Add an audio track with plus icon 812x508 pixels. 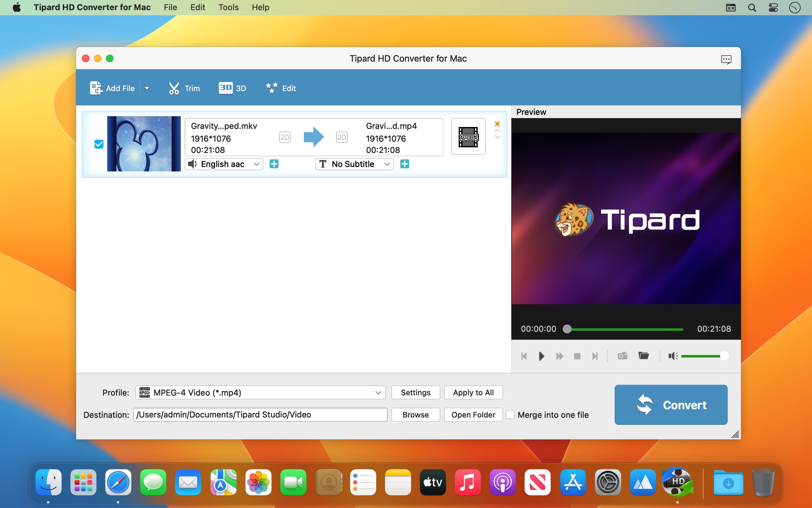click(274, 164)
